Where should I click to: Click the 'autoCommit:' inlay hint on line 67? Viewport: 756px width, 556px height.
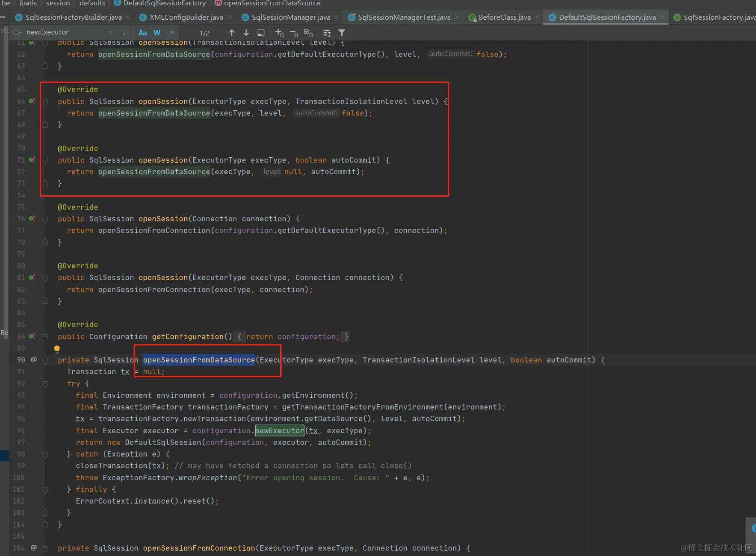(x=316, y=113)
